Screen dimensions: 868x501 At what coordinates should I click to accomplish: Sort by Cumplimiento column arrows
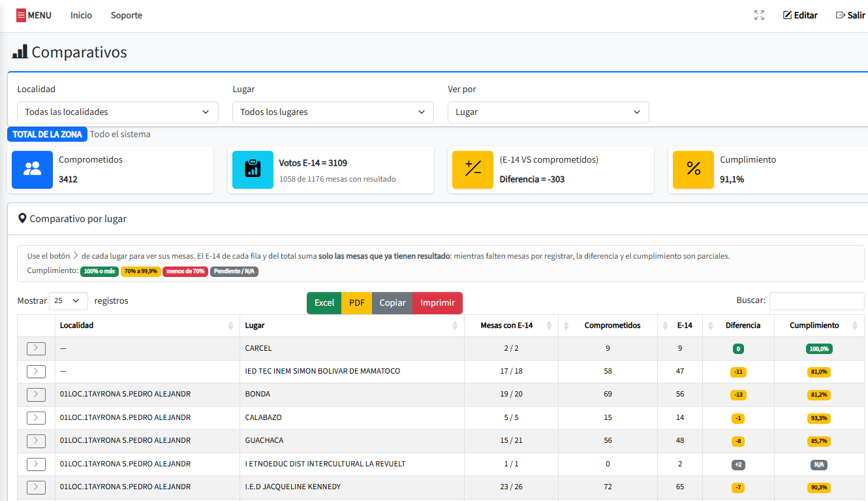click(854, 325)
